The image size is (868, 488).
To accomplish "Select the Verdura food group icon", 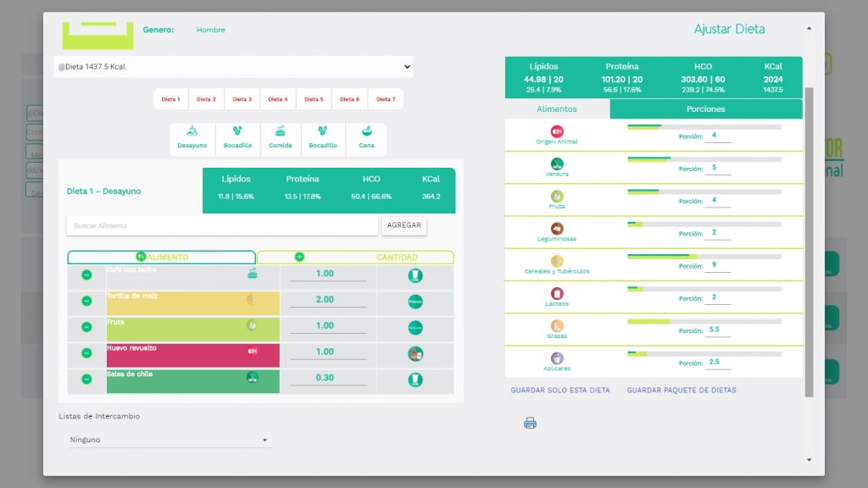I will (x=556, y=163).
